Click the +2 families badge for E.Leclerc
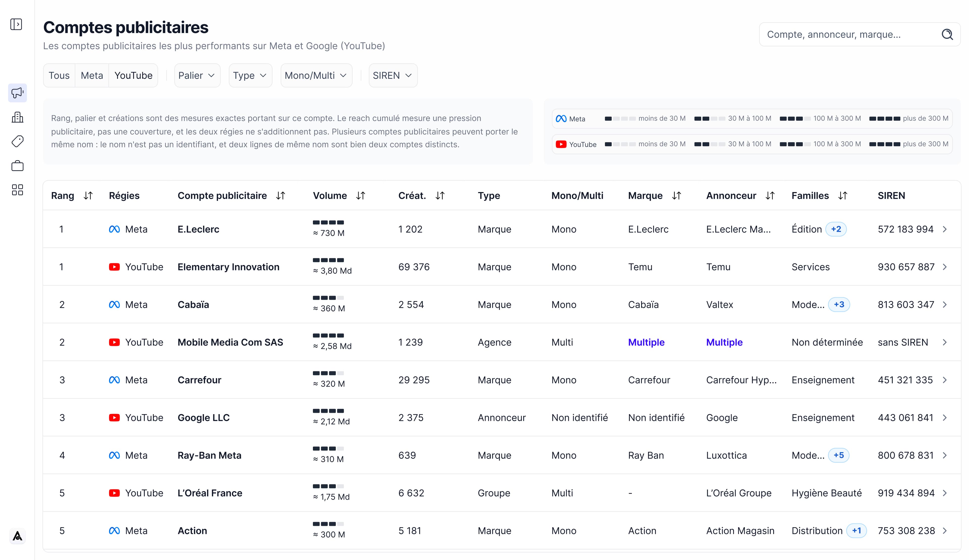This screenshot has width=969, height=560. (836, 229)
